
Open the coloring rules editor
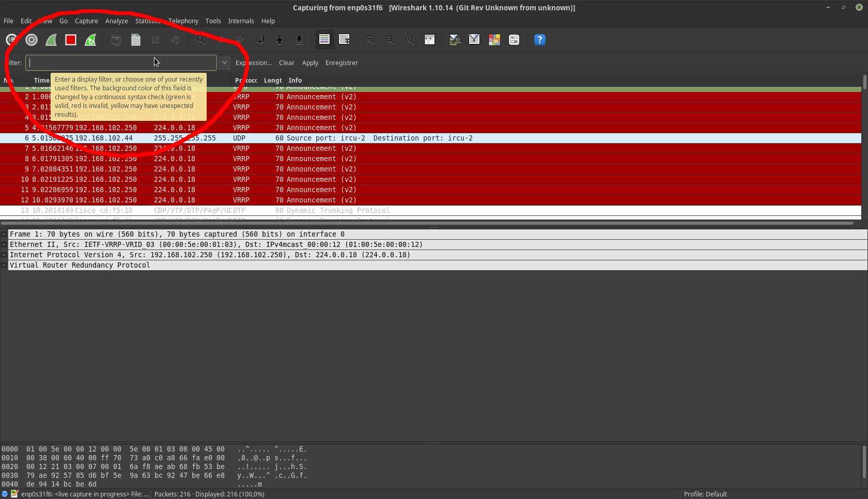coord(494,40)
